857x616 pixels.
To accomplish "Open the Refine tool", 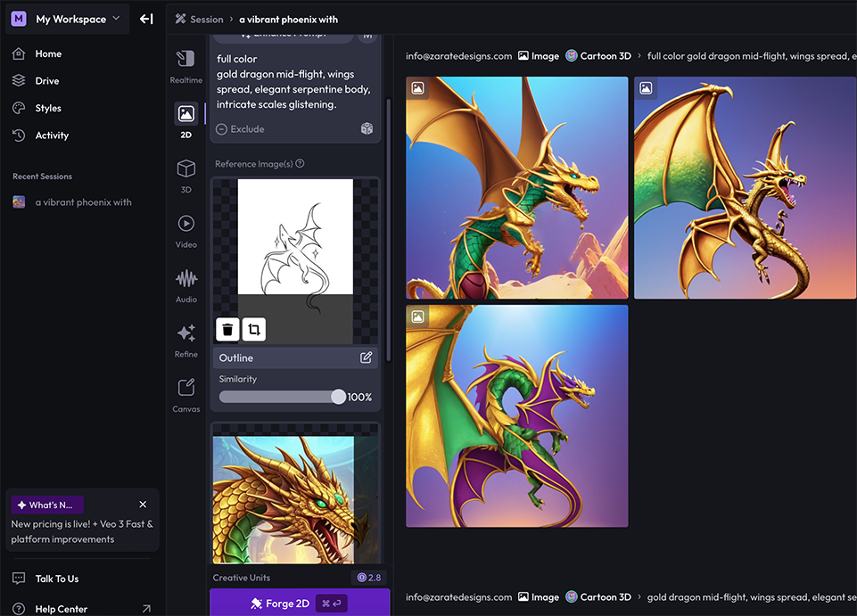I will tap(185, 340).
